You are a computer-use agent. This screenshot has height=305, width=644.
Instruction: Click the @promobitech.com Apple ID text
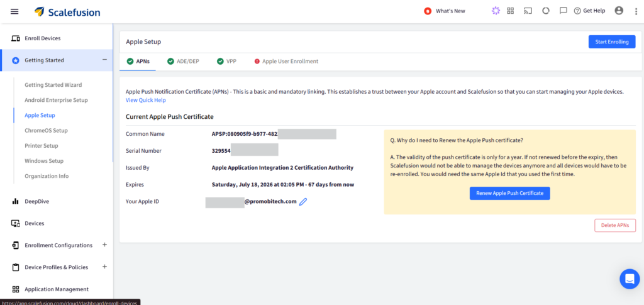coord(270,201)
